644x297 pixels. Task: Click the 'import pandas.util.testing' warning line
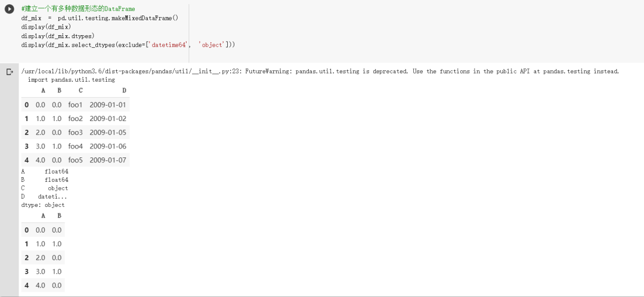71,79
